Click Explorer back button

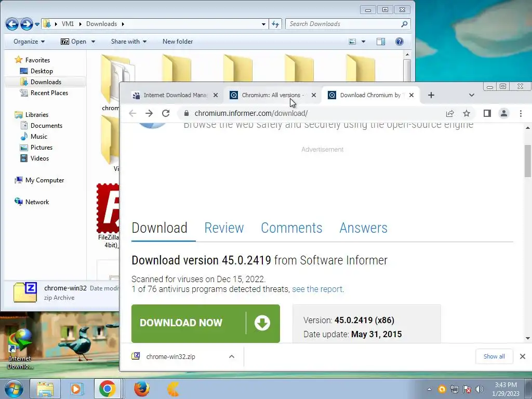(x=12, y=24)
